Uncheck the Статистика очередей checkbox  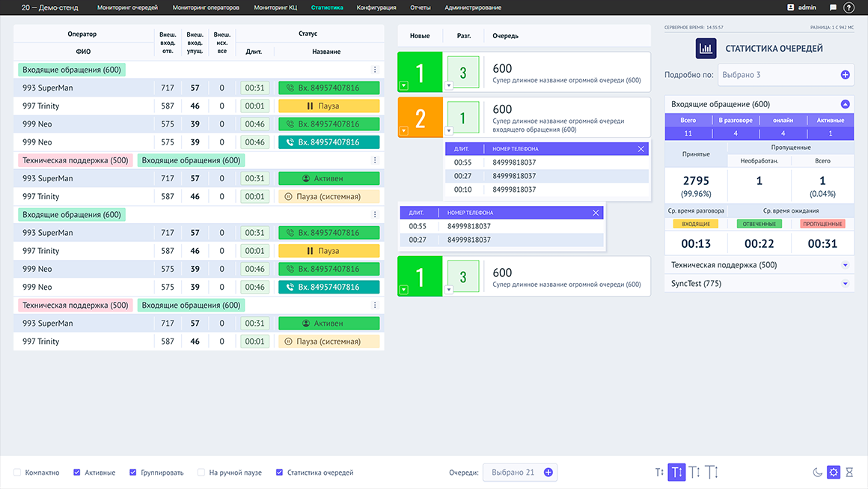coord(280,473)
